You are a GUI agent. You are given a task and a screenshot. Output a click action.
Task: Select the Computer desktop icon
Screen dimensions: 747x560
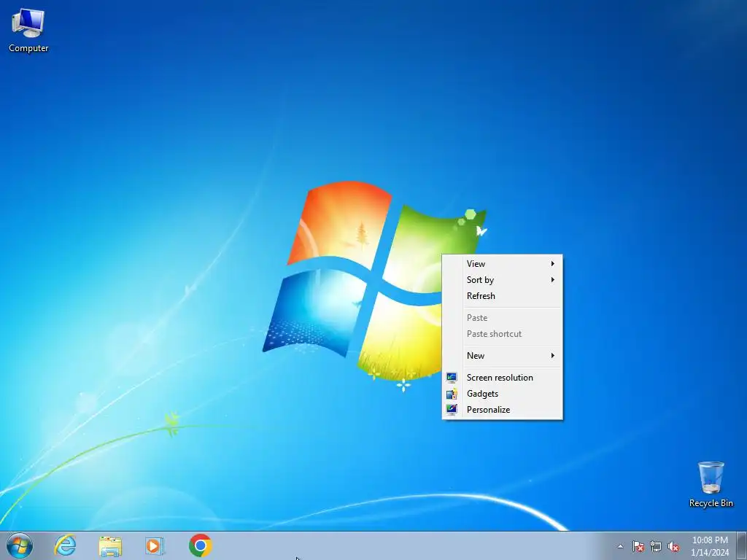[x=28, y=31]
